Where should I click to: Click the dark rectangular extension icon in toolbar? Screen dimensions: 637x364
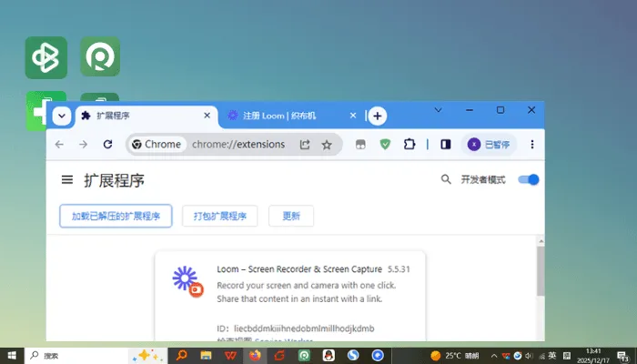pos(360,144)
